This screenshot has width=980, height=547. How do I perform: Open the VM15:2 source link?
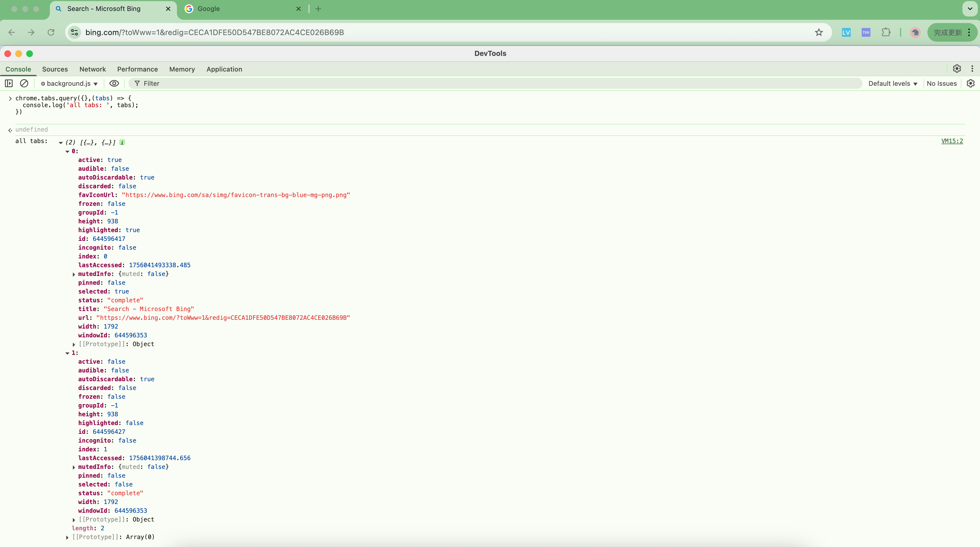pos(952,141)
